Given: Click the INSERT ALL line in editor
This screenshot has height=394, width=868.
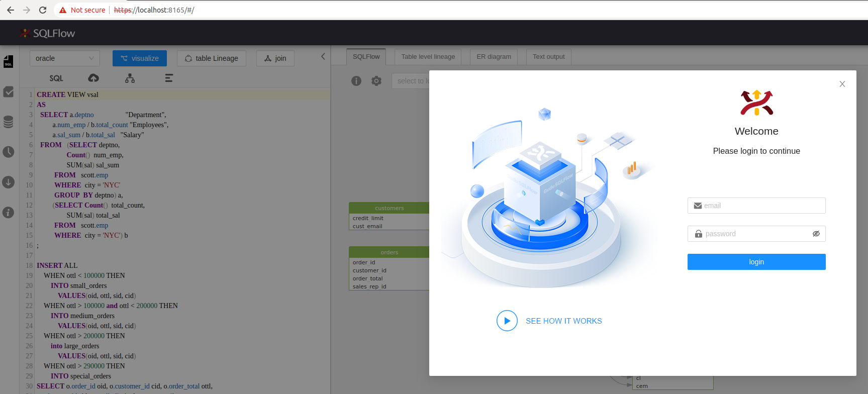Looking at the screenshot, I should 57,265.
